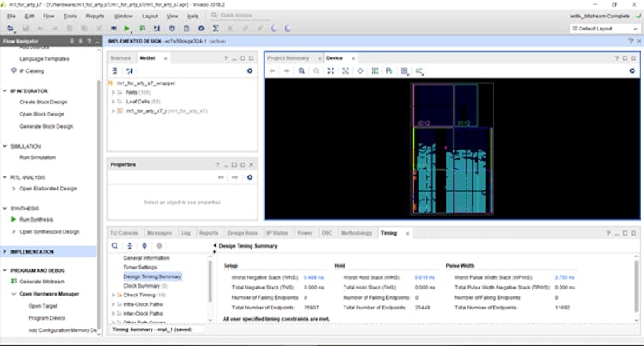
Task: Click the cross-probe arrows icon in main toolbar
Action: coord(157,29)
